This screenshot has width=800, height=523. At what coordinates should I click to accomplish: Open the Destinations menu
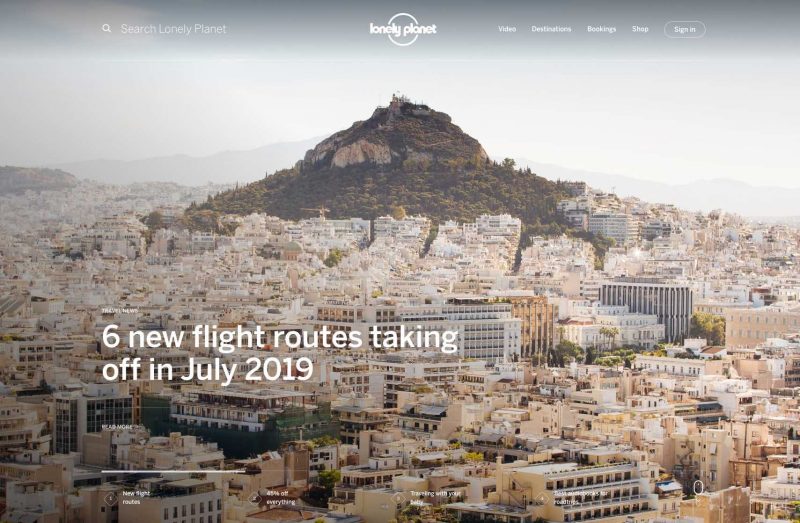(x=551, y=29)
